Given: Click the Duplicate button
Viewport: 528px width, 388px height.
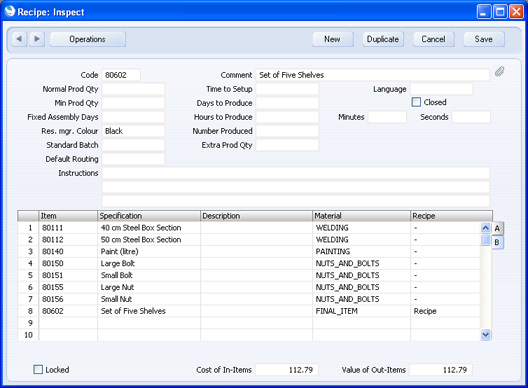Looking at the screenshot, I should coord(383,39).
